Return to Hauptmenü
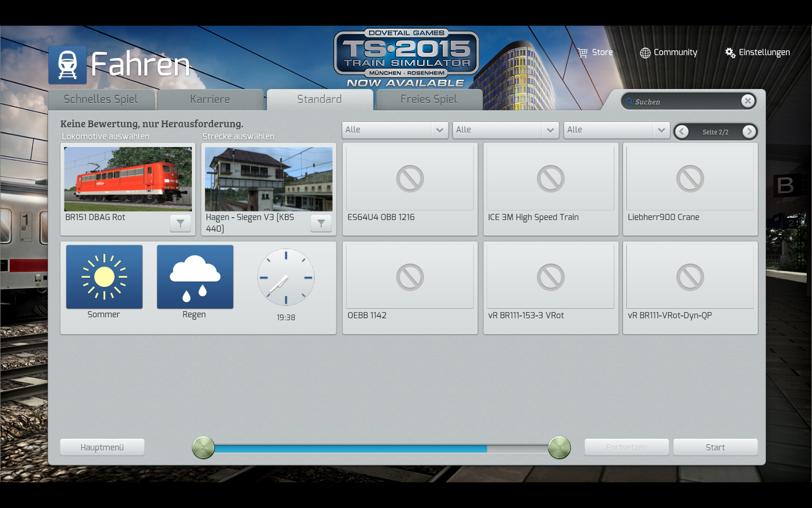This screenshot has width=812, height=508. pos(102,447)
